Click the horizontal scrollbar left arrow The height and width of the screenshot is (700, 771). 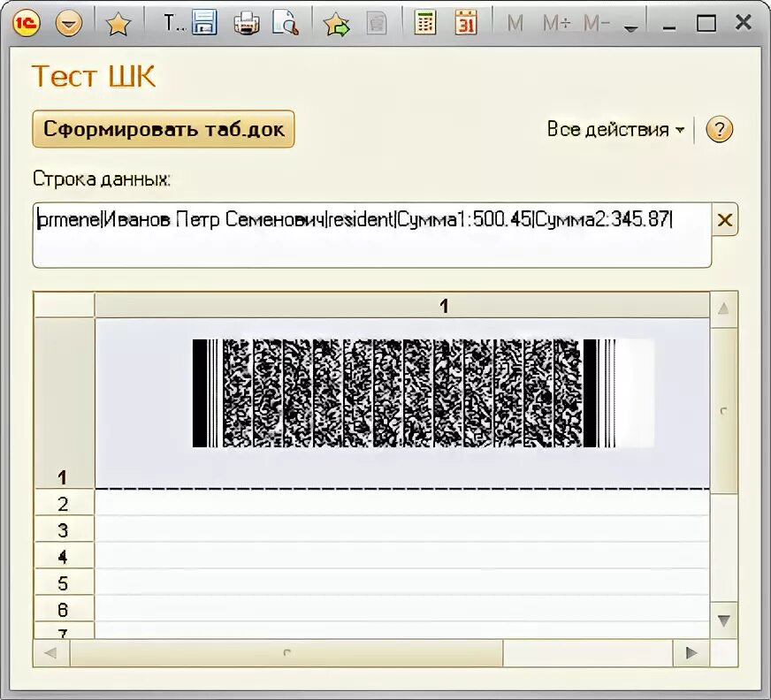pyautogui.click(x=50, y=653)
